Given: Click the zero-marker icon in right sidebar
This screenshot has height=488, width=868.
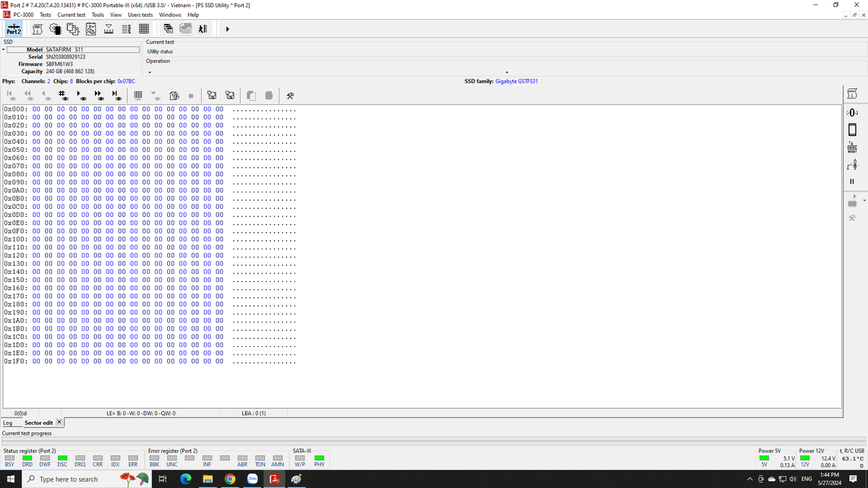Looking at the screenshot, I should (852, 113).
